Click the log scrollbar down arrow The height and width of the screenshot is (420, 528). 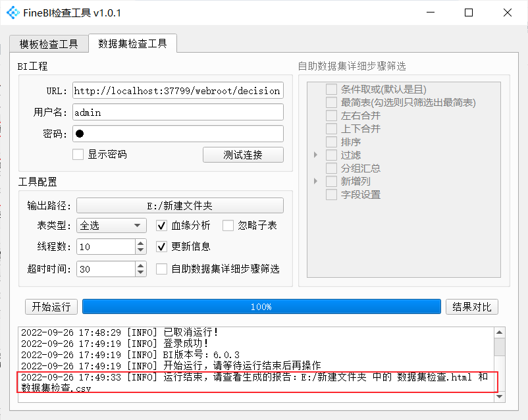(x=500, y=396)
